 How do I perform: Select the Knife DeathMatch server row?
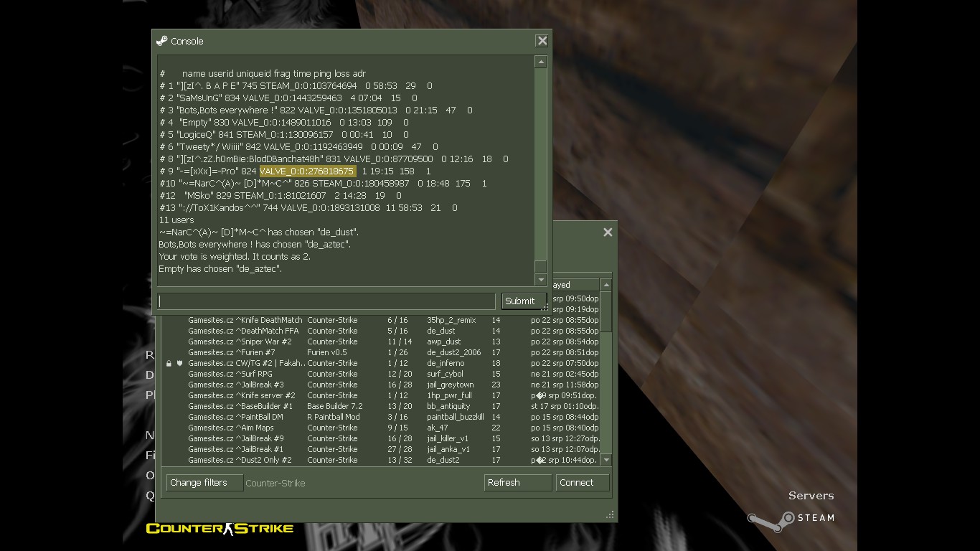coord(380,320)
